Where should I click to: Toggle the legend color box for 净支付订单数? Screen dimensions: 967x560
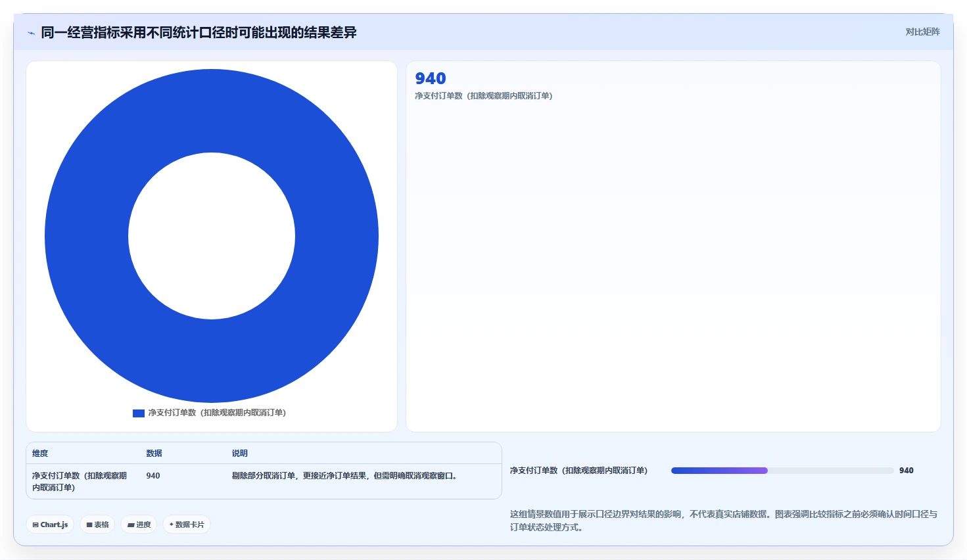[139, 413]
